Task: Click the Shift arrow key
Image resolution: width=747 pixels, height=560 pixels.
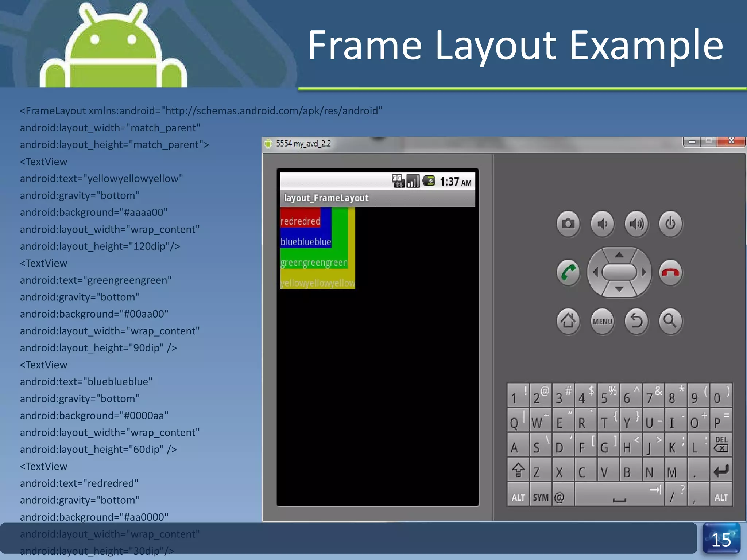Action: [518, 469]
